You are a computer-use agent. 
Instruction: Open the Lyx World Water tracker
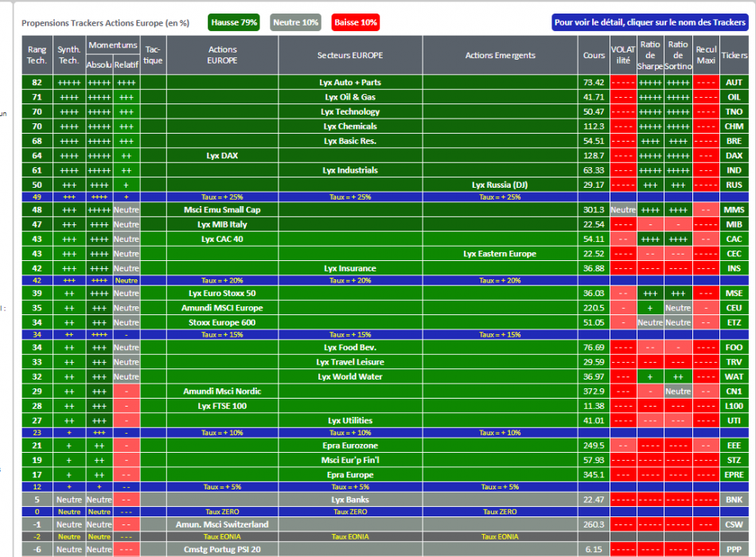350,376
